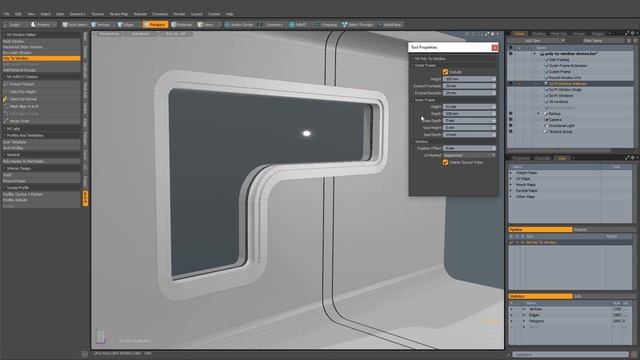Click Horizontal Slider Window button
Viewport: 640px width, 360px height.
[41, 47]
